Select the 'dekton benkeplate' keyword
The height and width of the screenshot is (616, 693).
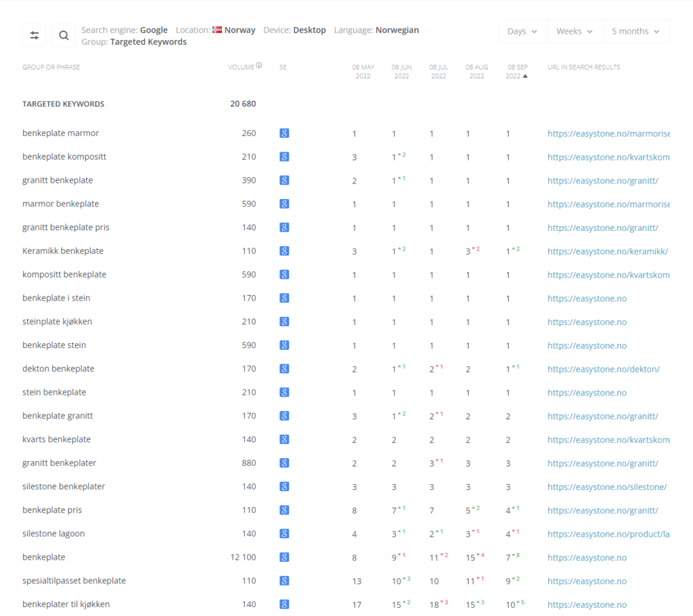coord(58,369)
